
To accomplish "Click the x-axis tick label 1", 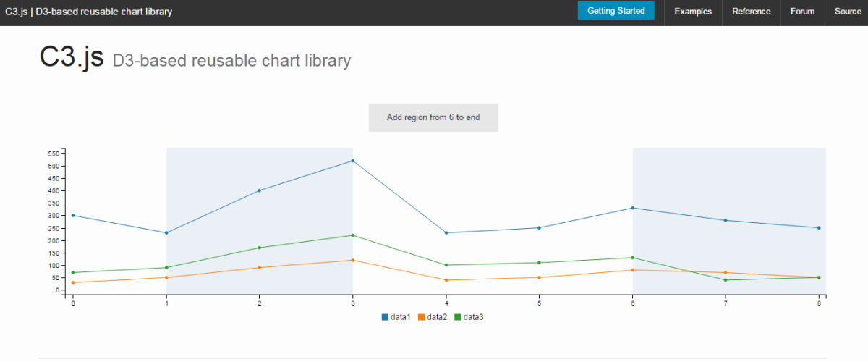I will (x=166, y=303).
